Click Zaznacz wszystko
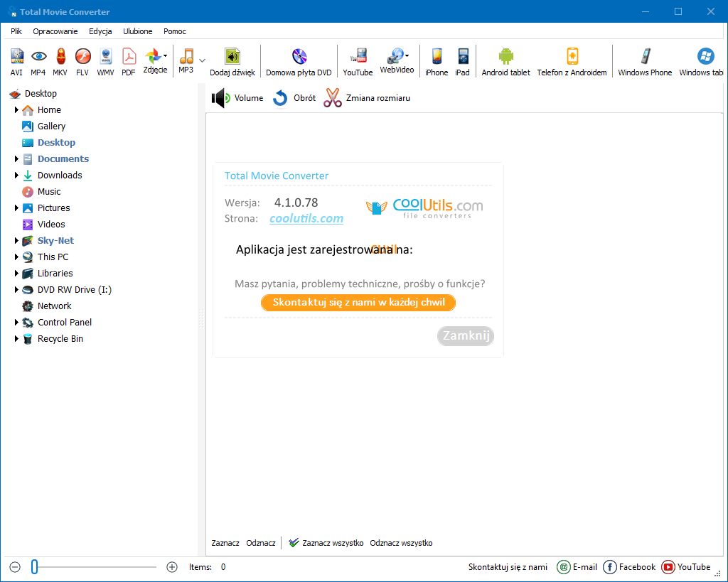The width and height of the screenshot is (728, 582). (x=326, y=543)
